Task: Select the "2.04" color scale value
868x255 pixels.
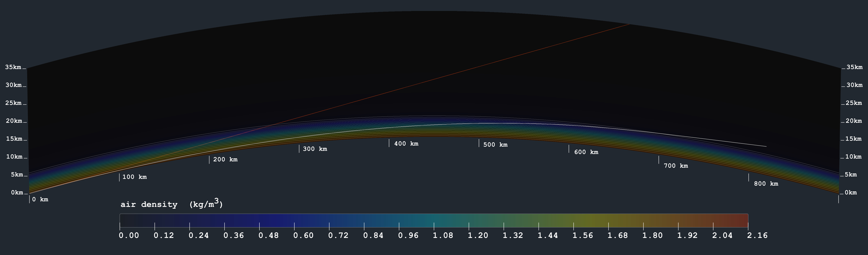Action: pos(723,235)
